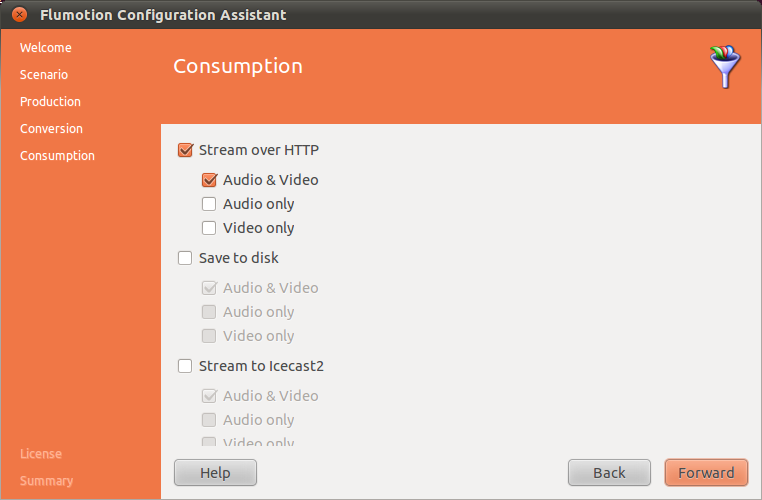762x500 pixels.
Task: Click the Consumption page heading
Action: pyautogui.click(x=238, y=67)
